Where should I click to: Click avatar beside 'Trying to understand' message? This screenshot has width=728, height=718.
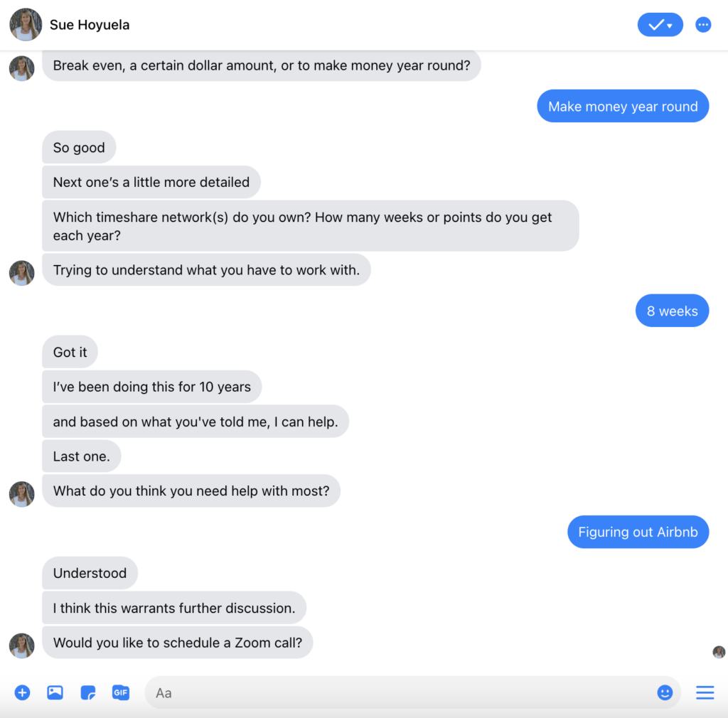click(22, 273)
